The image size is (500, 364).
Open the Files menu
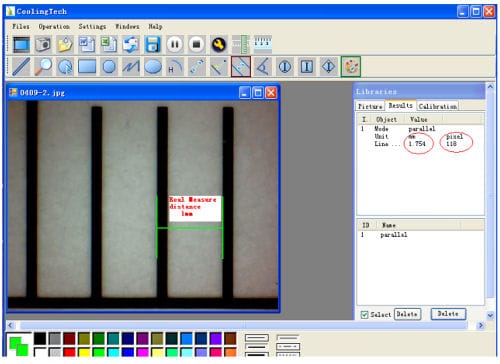pos(21,26)
